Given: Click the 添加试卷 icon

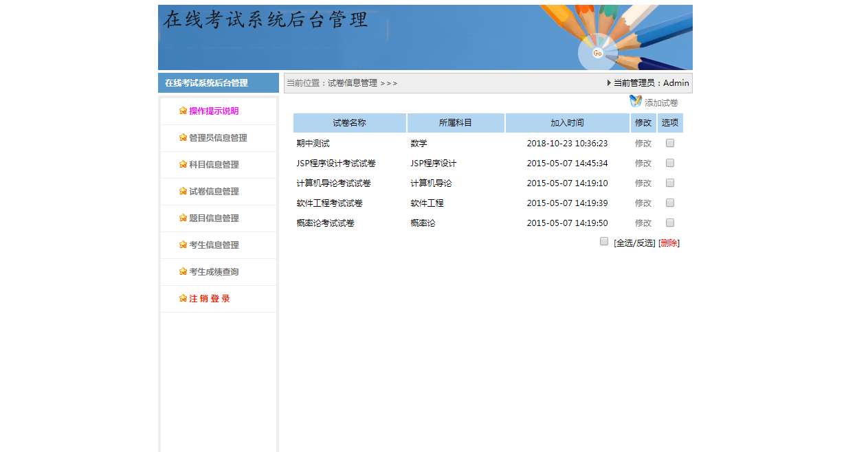Looking at the screenshot, I should (636, 101).
